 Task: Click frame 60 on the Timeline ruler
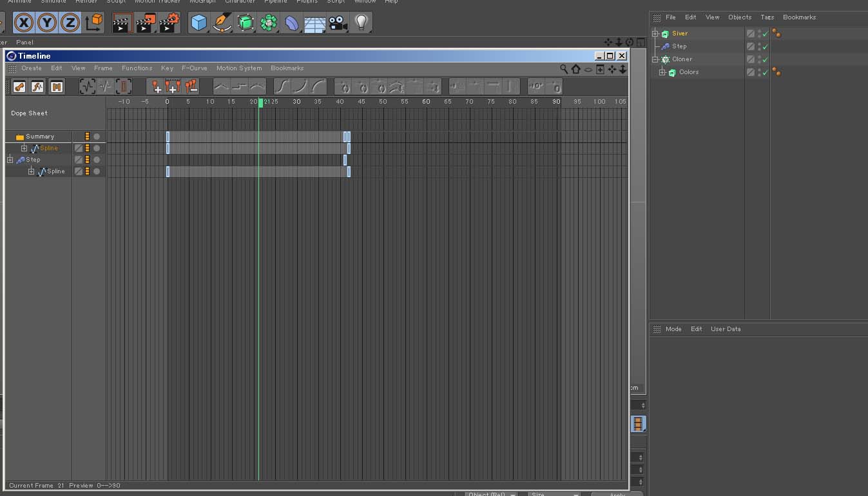[426, 102]
